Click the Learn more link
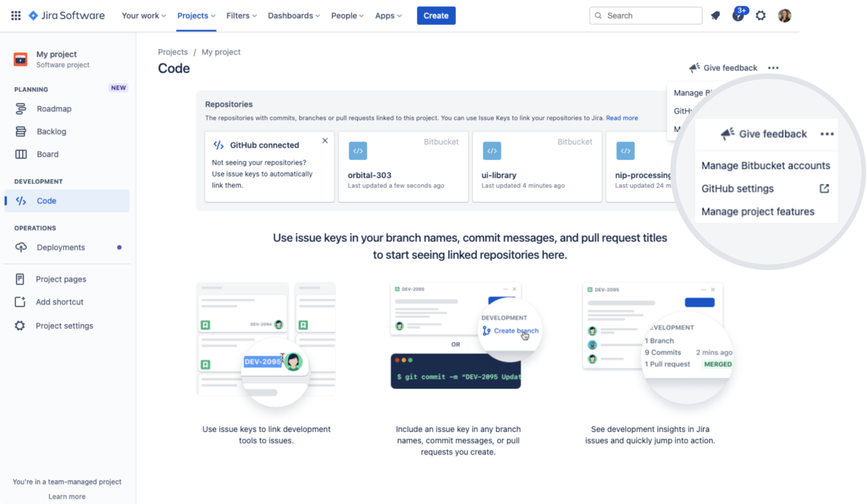 point(67,496)
